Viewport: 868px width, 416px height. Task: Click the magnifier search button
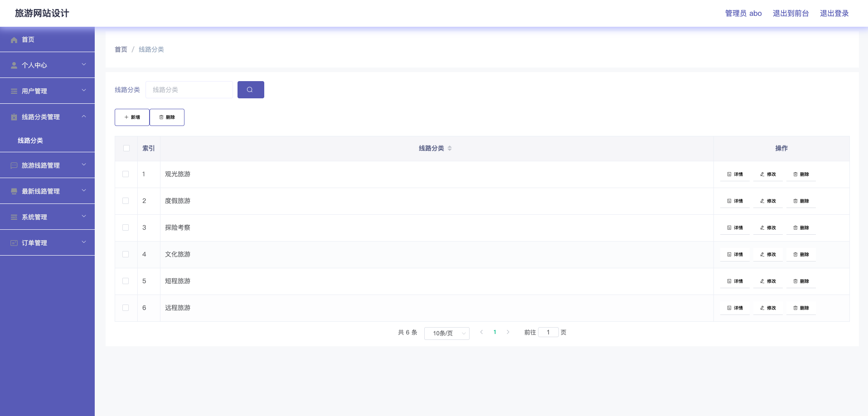[251, 90]
